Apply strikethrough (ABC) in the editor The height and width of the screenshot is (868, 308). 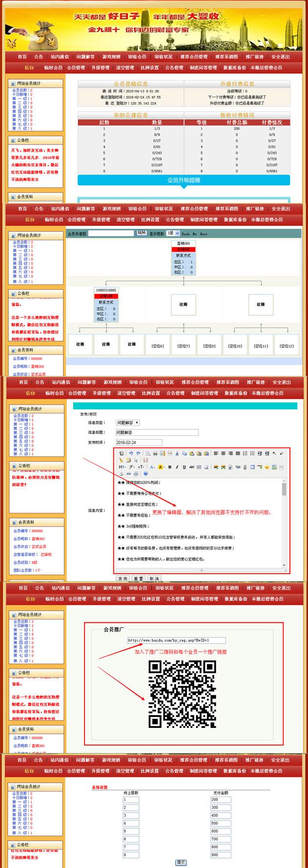192,467
